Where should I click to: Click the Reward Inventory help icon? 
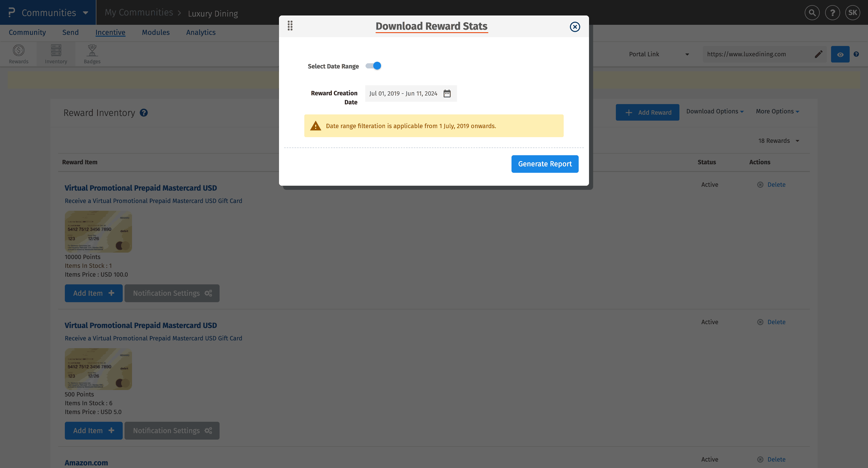(144, 113)
